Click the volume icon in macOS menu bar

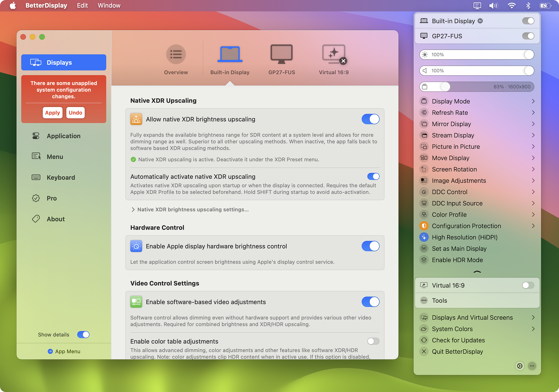493,5
